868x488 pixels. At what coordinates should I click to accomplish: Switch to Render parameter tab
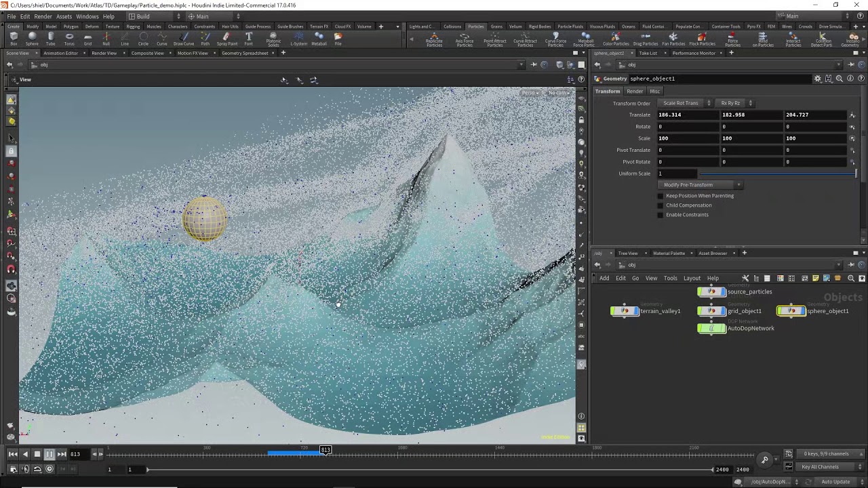(635, 91)
